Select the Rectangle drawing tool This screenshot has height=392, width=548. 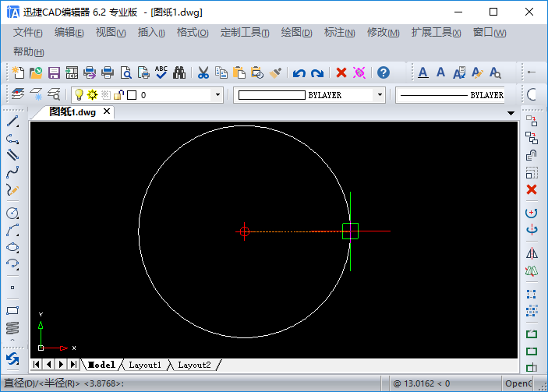click(x=12, y=311)
